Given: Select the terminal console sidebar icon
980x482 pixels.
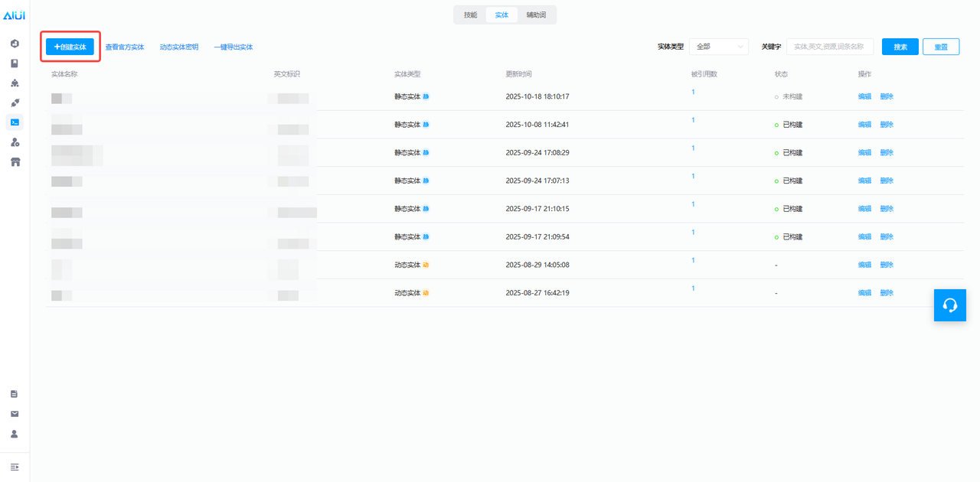Looking at the screenshot, I should [x=15, y=122].
